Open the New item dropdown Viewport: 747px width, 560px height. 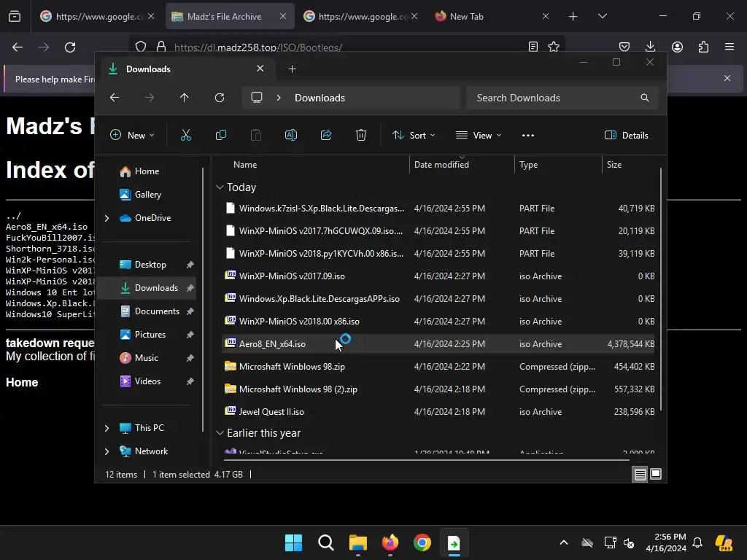pos(132,135)
